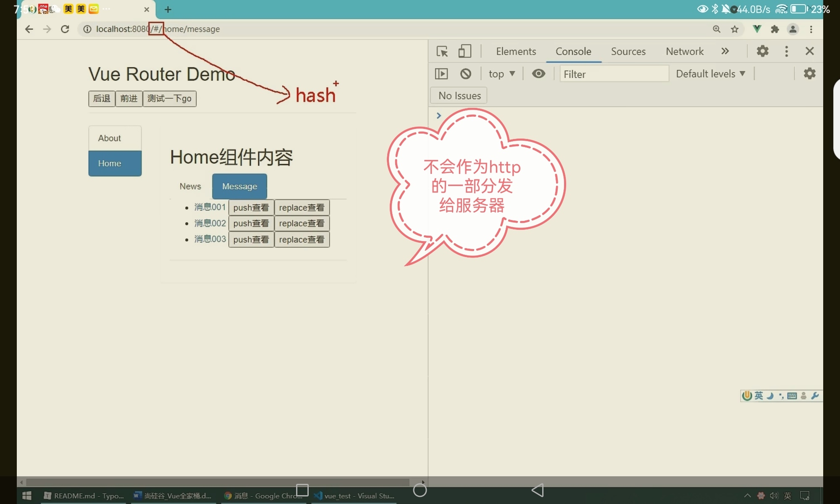Toggle device toolbar icon in DevTools
The width and height of the screenshot is (840, 504).
465,51
